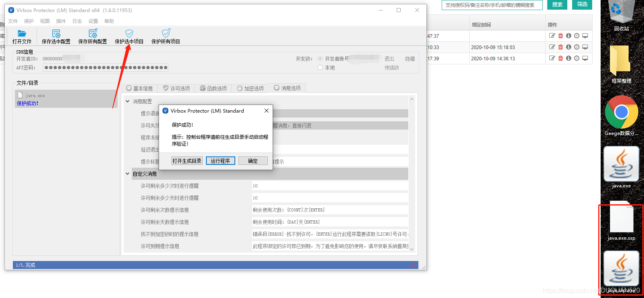The image size is (644, 298).
Task: Click scrollbar down arrow in message options panel
Action: pyautogui.click(x=412, y=249)
